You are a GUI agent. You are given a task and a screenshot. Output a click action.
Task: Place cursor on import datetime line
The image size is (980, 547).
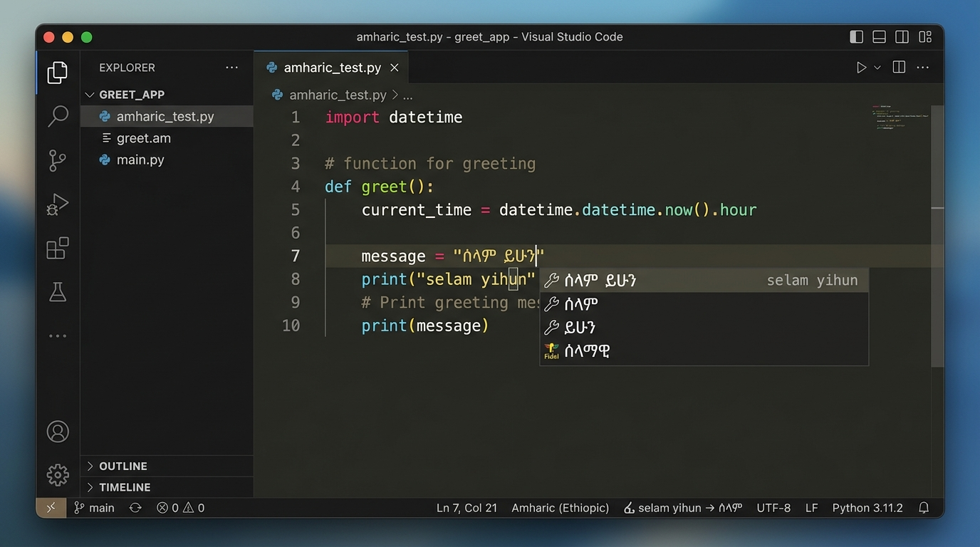coord(394,117)
